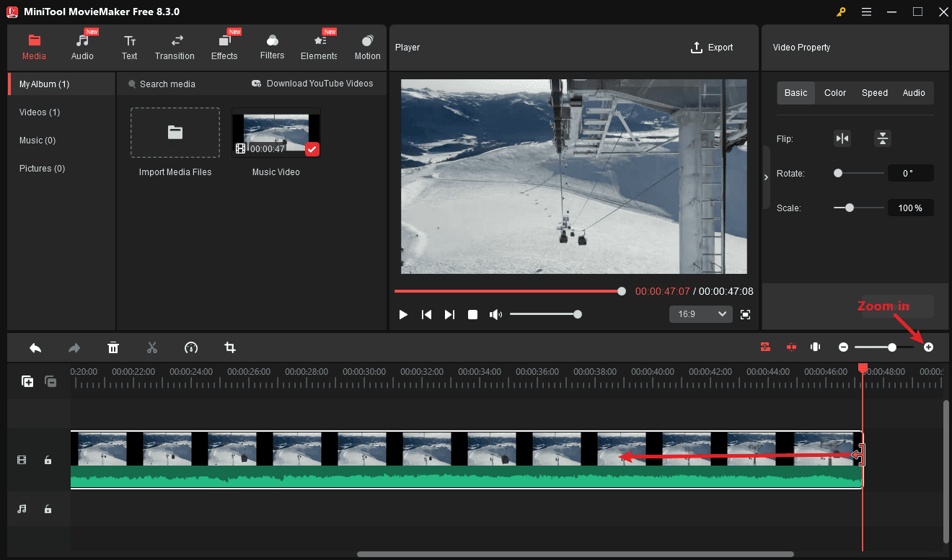Add a new timeline track

point(27,382)
